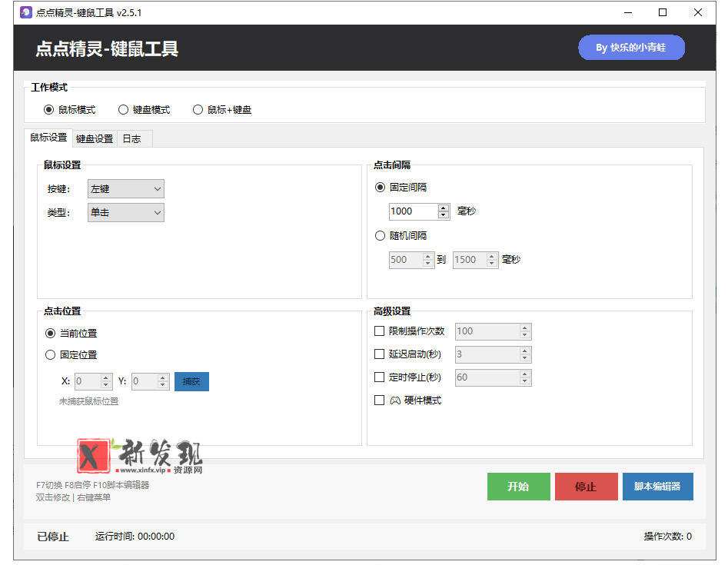
Task: Switch to 键盘设置 tab
Action: pos(95,139)
